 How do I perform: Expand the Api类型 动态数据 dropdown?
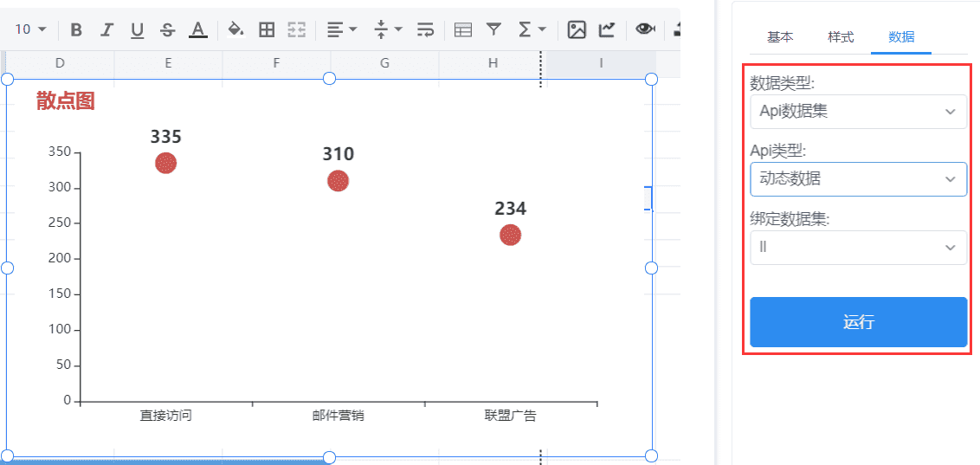tap(858, 179)
